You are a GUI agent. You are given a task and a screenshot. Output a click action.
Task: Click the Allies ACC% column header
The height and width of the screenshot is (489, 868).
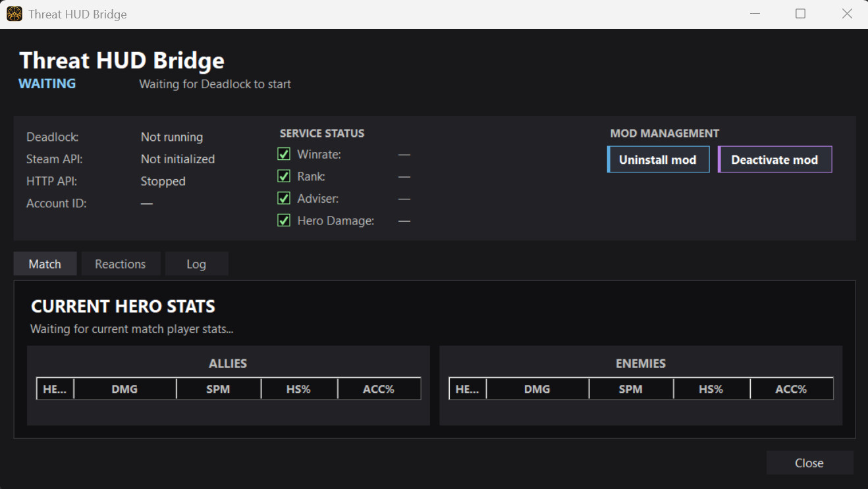coord(379,389)
